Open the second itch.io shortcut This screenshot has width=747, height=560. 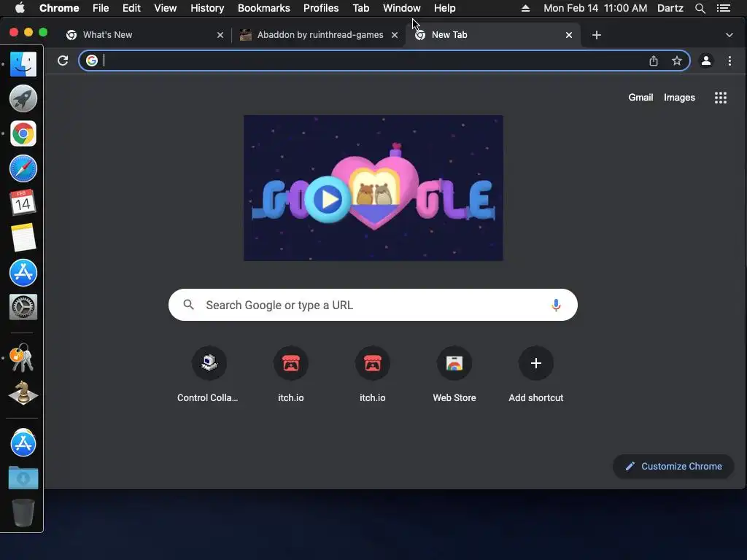(373, 363)
